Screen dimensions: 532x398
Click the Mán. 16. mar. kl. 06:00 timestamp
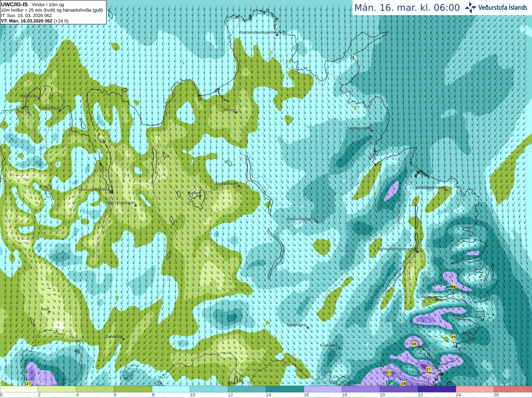pos(407,8)
